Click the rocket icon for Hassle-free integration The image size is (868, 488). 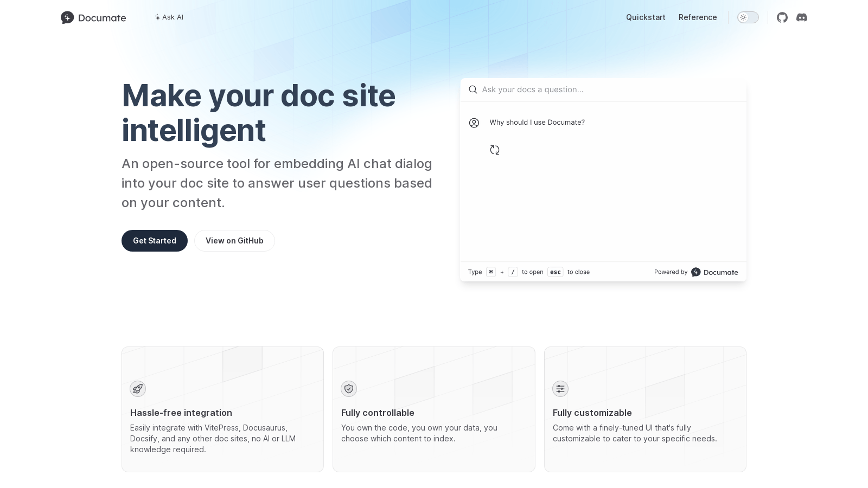(x=138, y=389)
